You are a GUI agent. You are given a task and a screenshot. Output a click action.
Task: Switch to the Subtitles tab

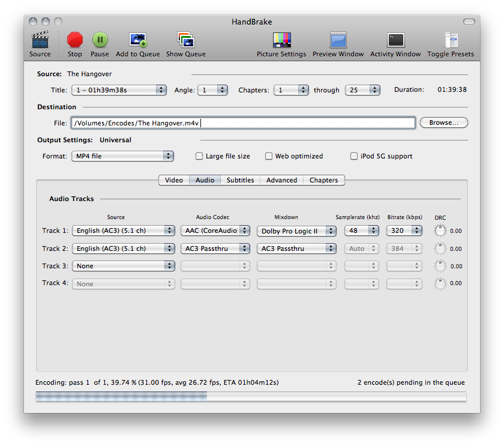(240, 179)
